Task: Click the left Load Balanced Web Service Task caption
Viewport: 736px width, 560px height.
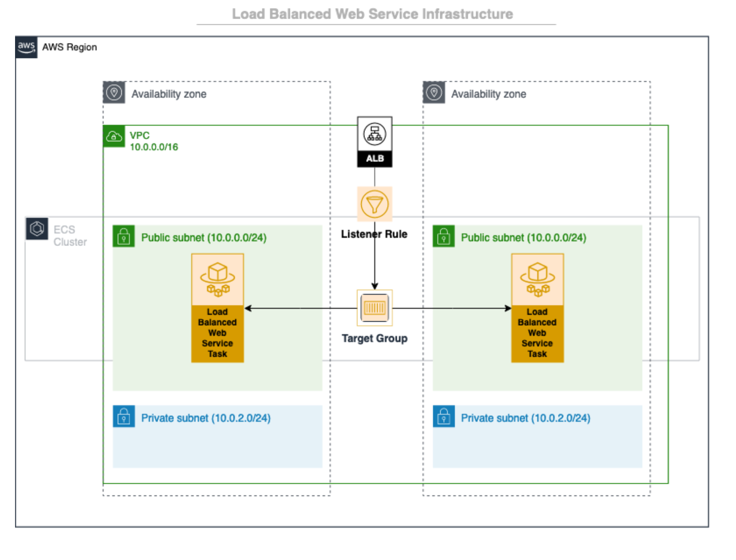Action: click(217, 333)
